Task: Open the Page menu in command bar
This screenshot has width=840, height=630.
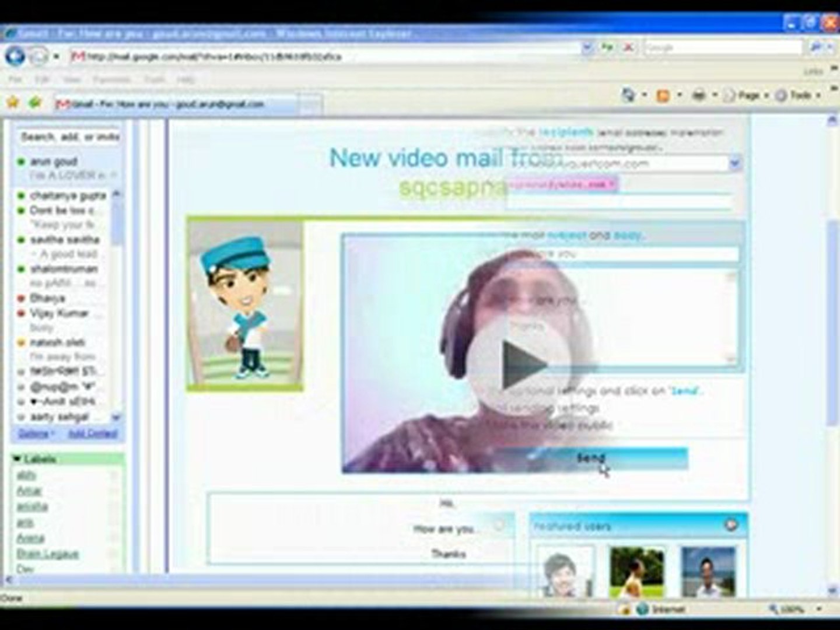Action: [746, 95]
